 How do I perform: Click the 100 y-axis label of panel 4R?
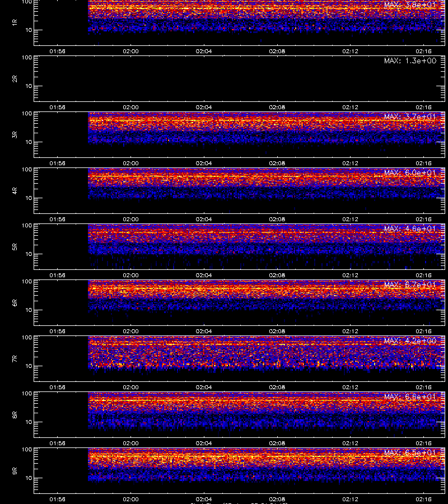(x=27, y=169)
